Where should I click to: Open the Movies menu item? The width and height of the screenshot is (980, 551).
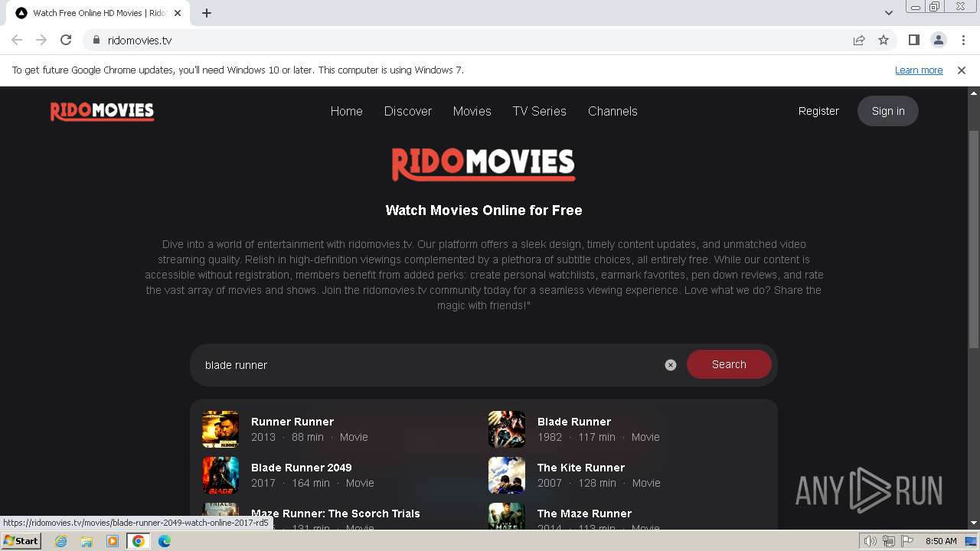(x=472, y=111)
